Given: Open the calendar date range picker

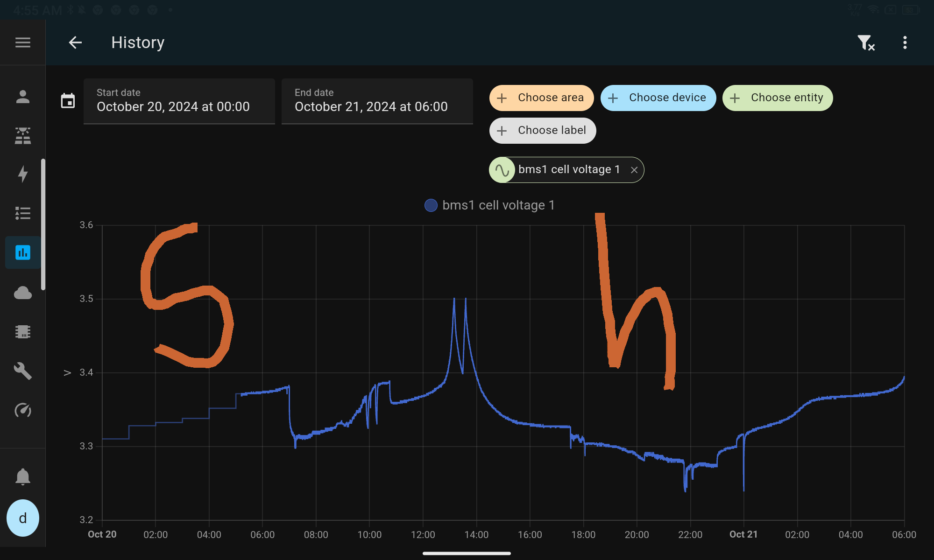Looking at the screenshot, I should [68, 100].
